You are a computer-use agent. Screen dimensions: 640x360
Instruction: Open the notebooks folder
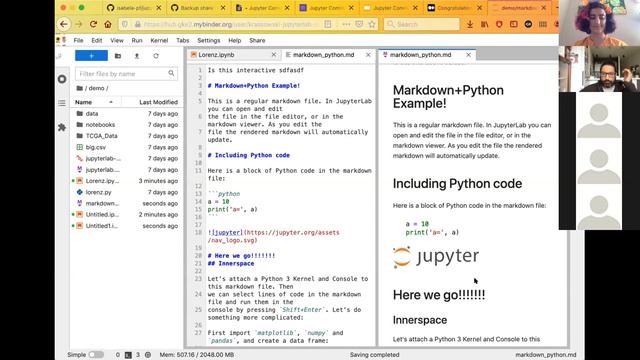click(x=127, y=125)
